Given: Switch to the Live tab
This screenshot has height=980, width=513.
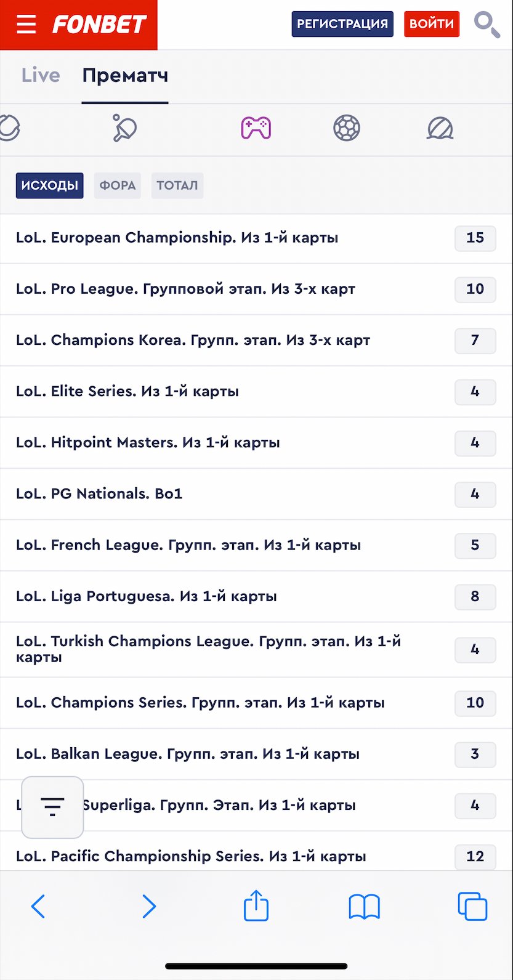Looking at the screenshot, I should [41, 76].
